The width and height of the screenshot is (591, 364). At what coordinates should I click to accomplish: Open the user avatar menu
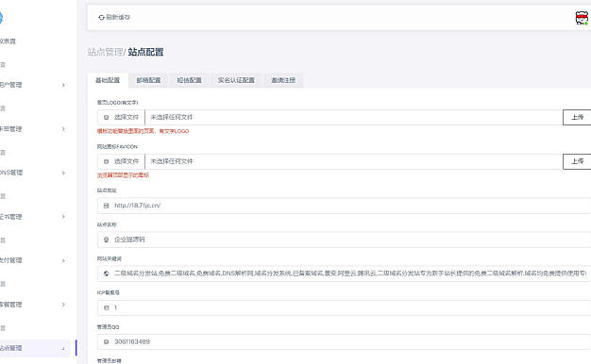click(x=582, y=18)
